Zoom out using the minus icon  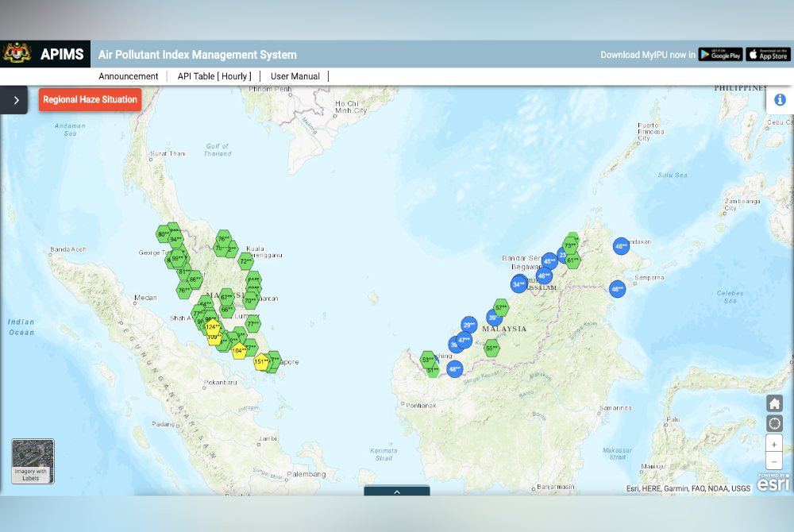click(x=774, y=461)
